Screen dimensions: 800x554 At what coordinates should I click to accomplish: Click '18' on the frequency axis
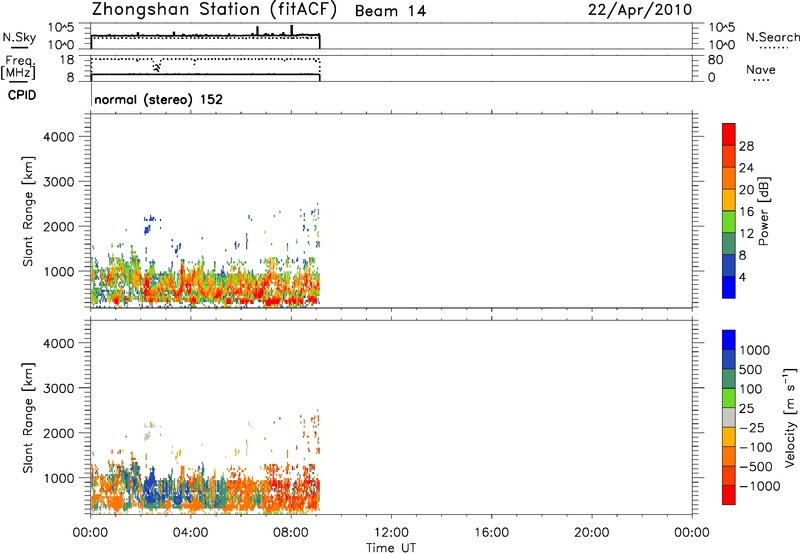(x=67, y=60)
